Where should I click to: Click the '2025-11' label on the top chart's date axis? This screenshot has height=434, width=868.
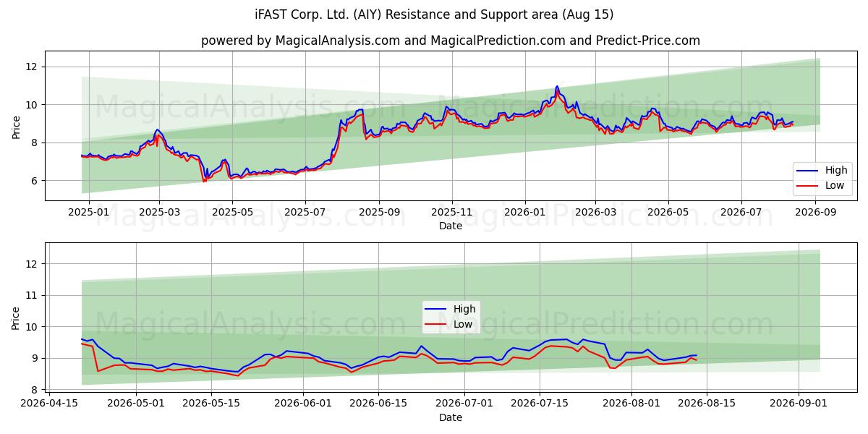click(x=452, y=213)
